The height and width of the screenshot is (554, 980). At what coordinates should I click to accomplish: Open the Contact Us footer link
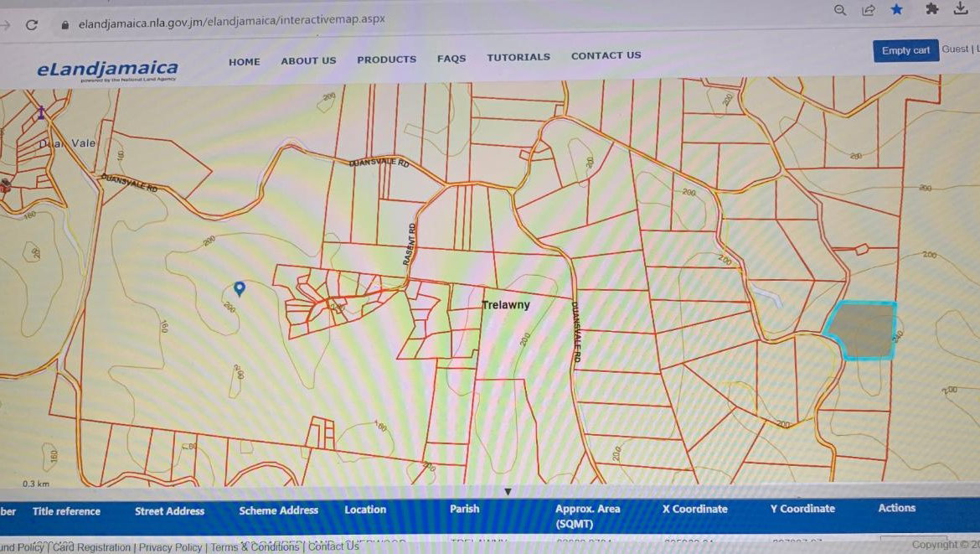[333, 546]
